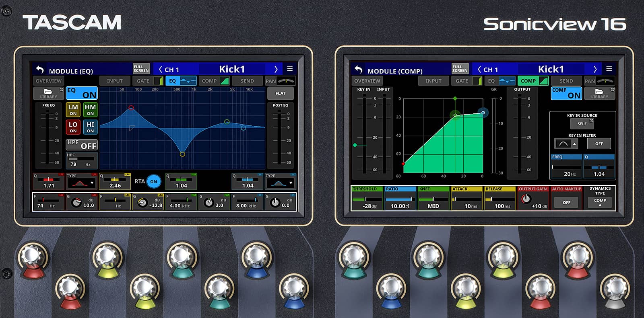The width and height of the screenshot is (644, 318).
Task: Select the THRESHOLD -28dB parameter
Action: click(x=367, y=199)
